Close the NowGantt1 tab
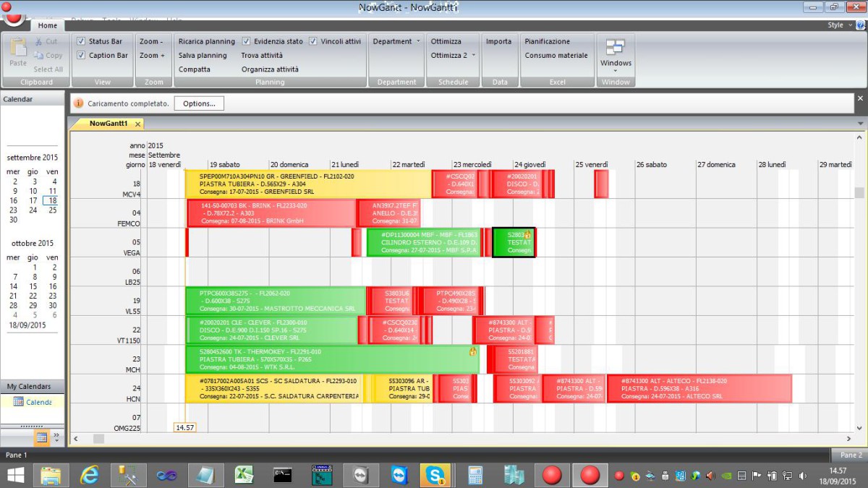 pyautogui.click(x=137, y=124)
